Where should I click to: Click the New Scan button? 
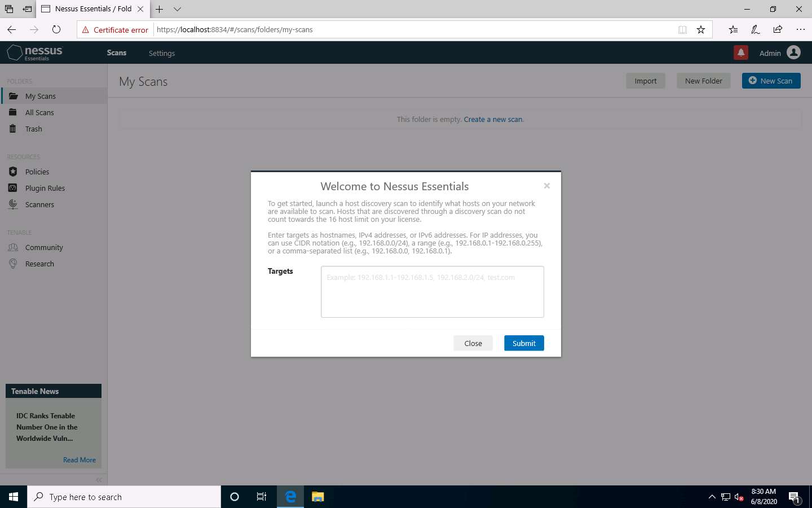pyautogui.click(x=771, y=81)
